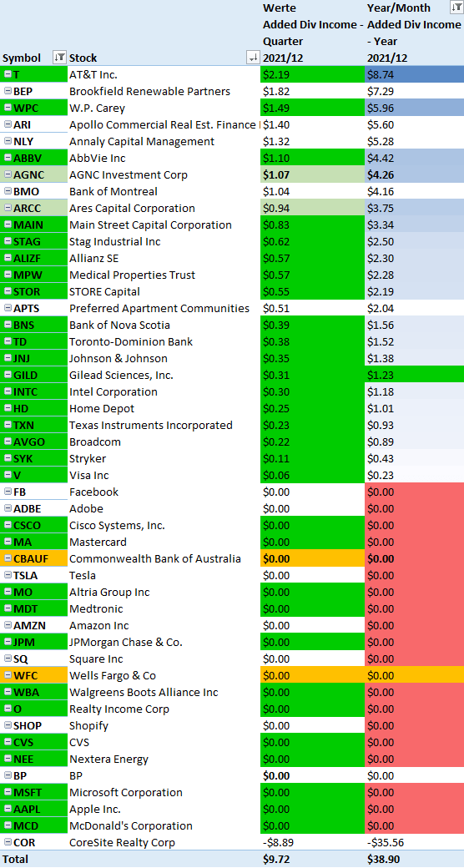Select the Annaly Capital Management cell
Image resolution: width=464 pixels, height=868 pixels.
(x=164, y=141)
